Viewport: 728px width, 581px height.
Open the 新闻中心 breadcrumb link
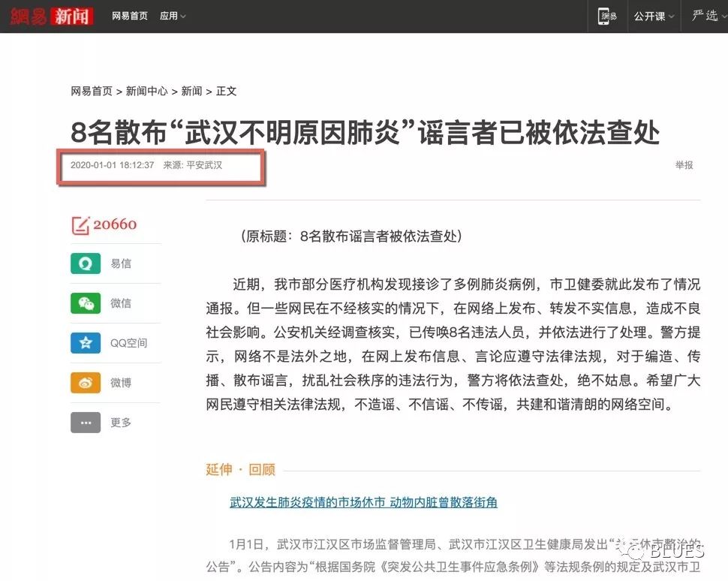(x=147, y=91)
